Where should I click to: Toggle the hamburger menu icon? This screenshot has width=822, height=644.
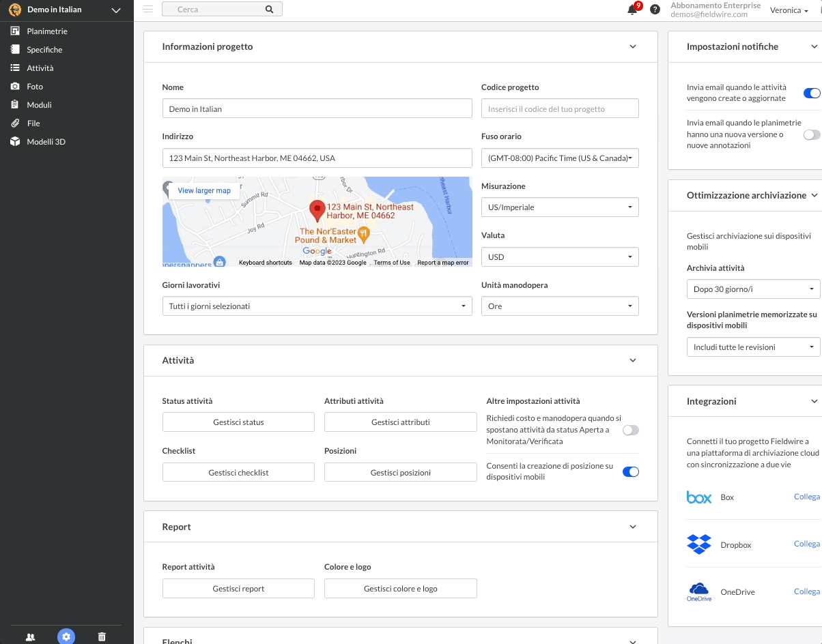click(x=148, y=9)
